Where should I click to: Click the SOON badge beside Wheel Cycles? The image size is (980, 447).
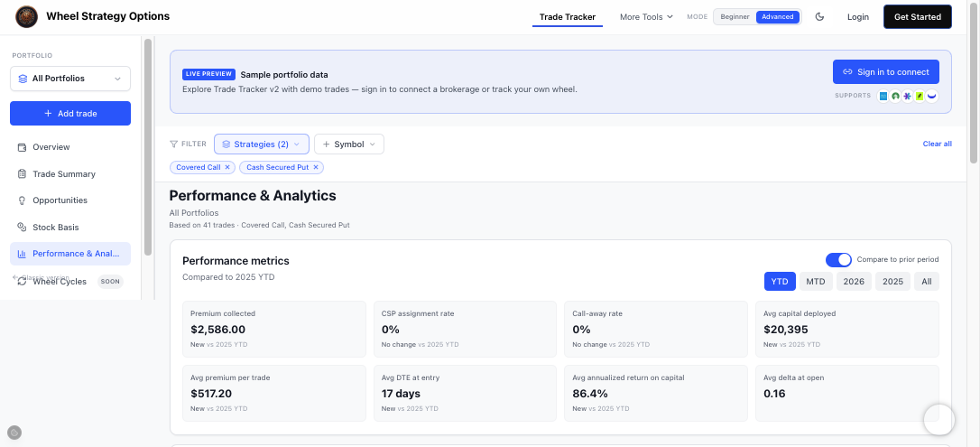click(x=110, y=282)
